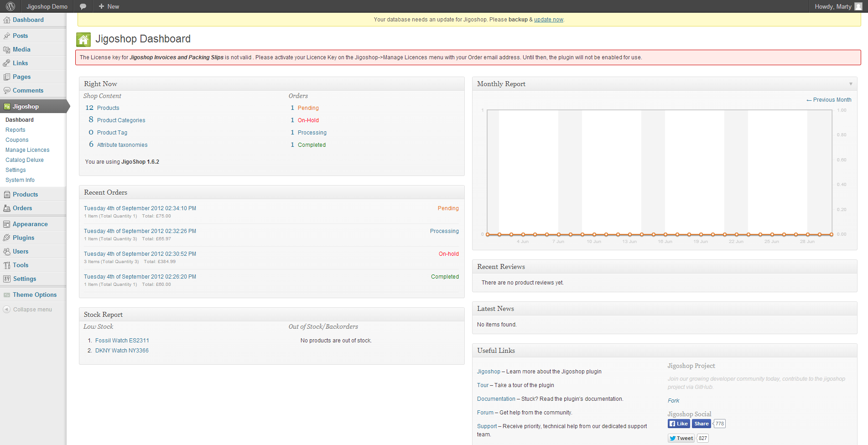Open Jigoshop Settings submenu item
Viewport: 868px width, 445px height.
coord(16,170)
